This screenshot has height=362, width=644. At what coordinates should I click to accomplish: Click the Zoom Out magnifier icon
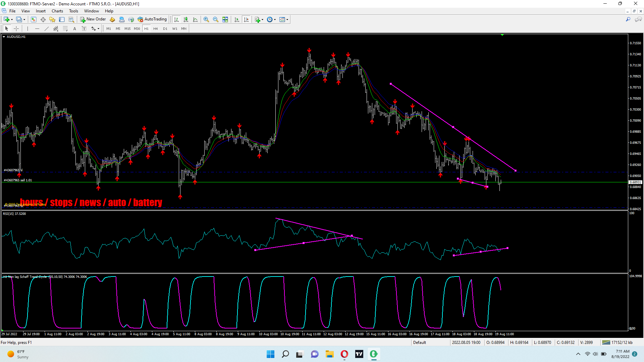216,19
